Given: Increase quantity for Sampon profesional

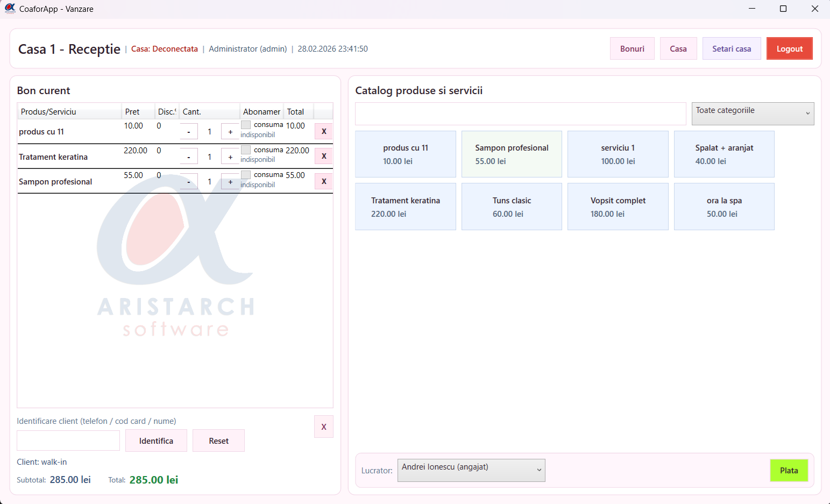Looking at the screenshot, I should [230, 182].
